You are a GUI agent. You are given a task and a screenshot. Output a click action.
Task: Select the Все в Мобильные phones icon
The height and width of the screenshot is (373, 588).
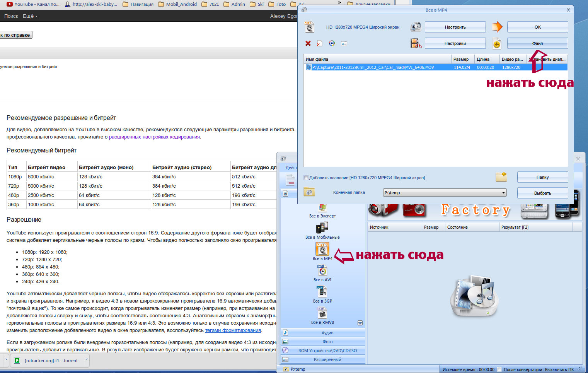(322, 228)
